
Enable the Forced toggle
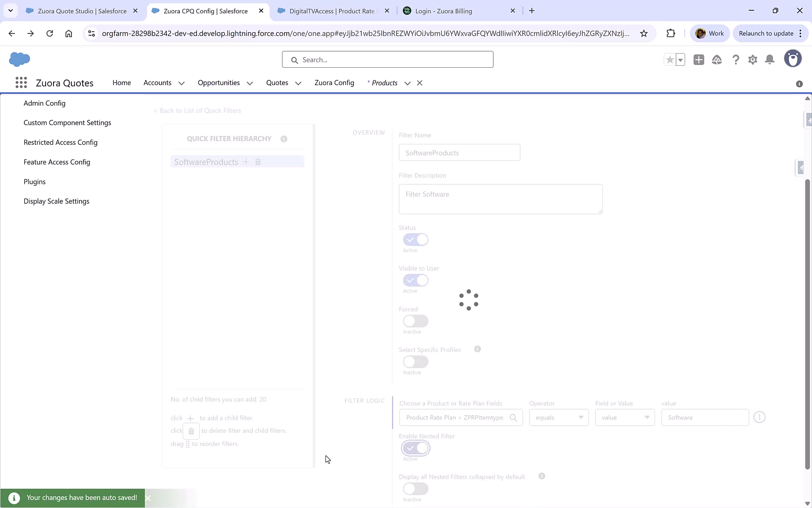[x=415, y=321]
